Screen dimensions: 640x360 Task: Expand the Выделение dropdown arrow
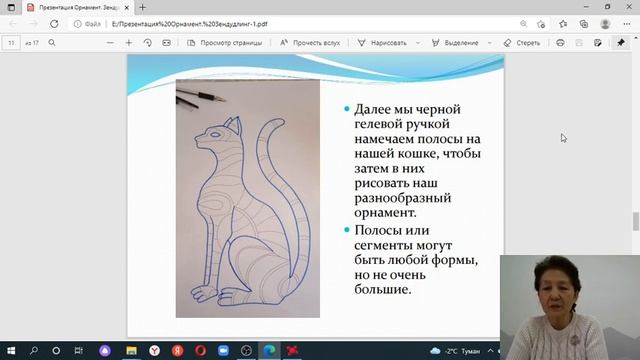point(489,43)
